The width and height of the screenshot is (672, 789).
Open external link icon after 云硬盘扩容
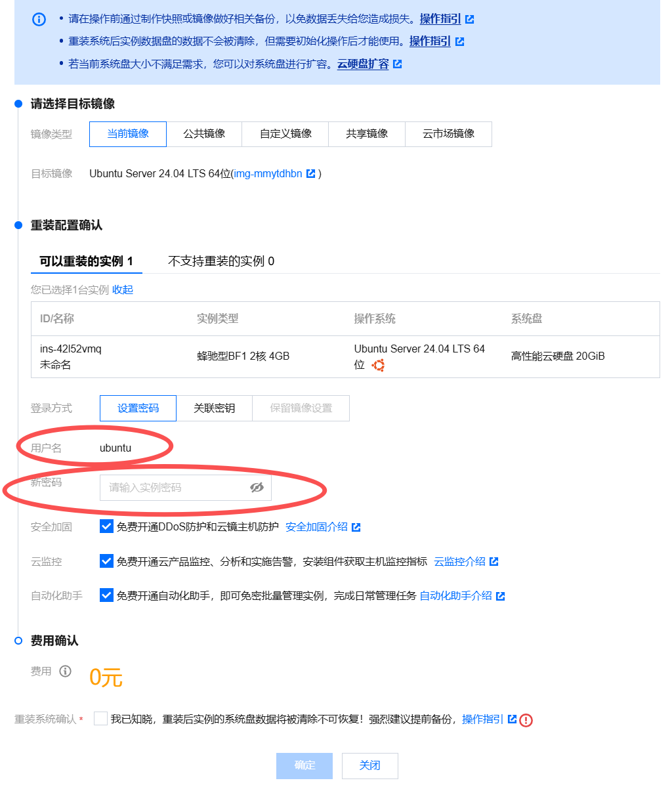click(x=397, y=64)
